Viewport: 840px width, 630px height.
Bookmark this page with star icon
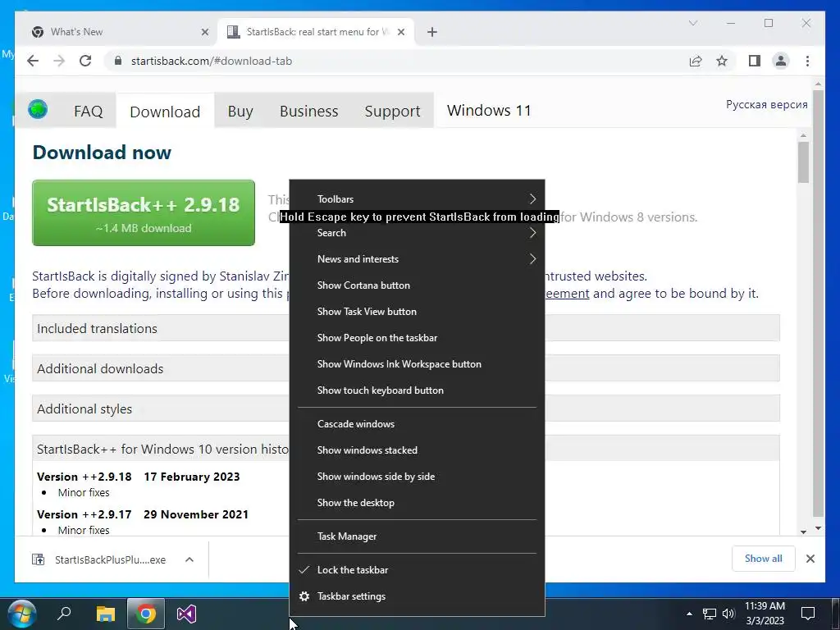722,61
